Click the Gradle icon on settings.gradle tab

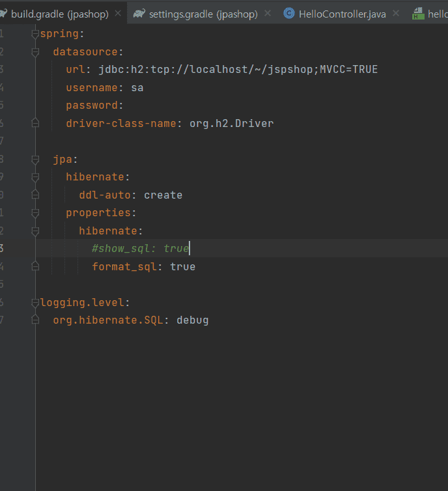[139, 13]
